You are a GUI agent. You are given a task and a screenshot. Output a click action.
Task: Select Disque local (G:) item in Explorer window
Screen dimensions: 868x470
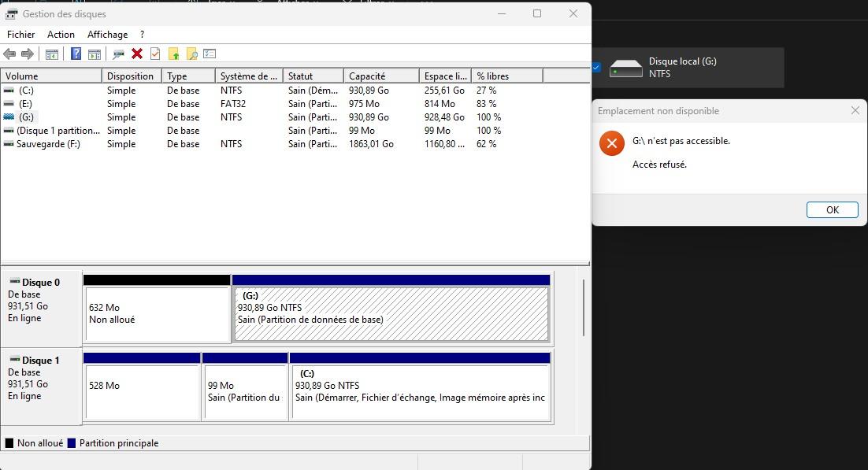(688, 68)
